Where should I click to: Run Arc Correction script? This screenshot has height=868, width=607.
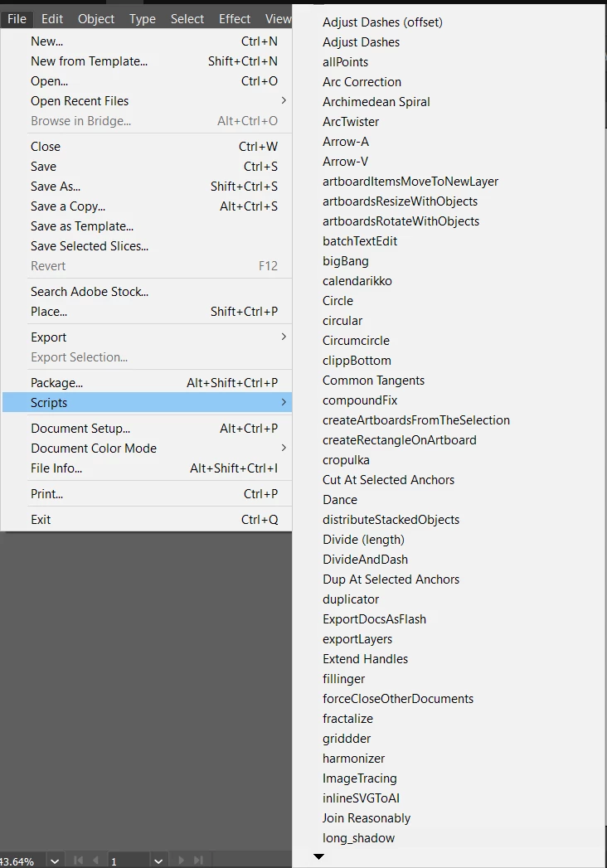pyautogui.click(x=362, y=82)
